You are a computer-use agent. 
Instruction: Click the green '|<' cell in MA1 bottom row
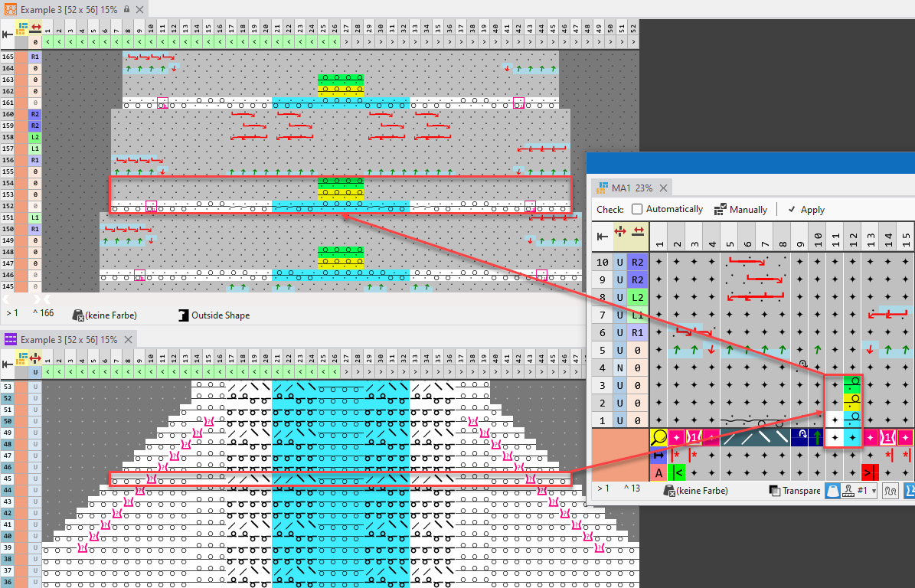(677, 472)
